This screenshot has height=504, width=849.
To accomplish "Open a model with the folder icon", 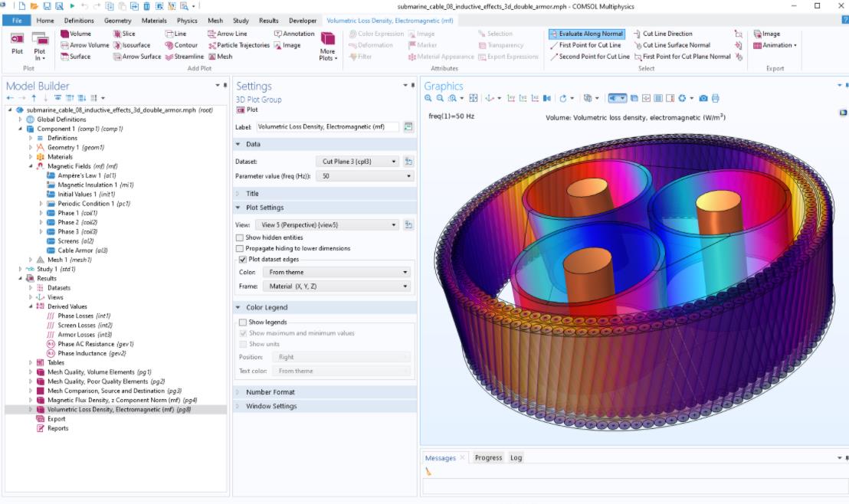I will pyautogui.click(x=34, y=6).
